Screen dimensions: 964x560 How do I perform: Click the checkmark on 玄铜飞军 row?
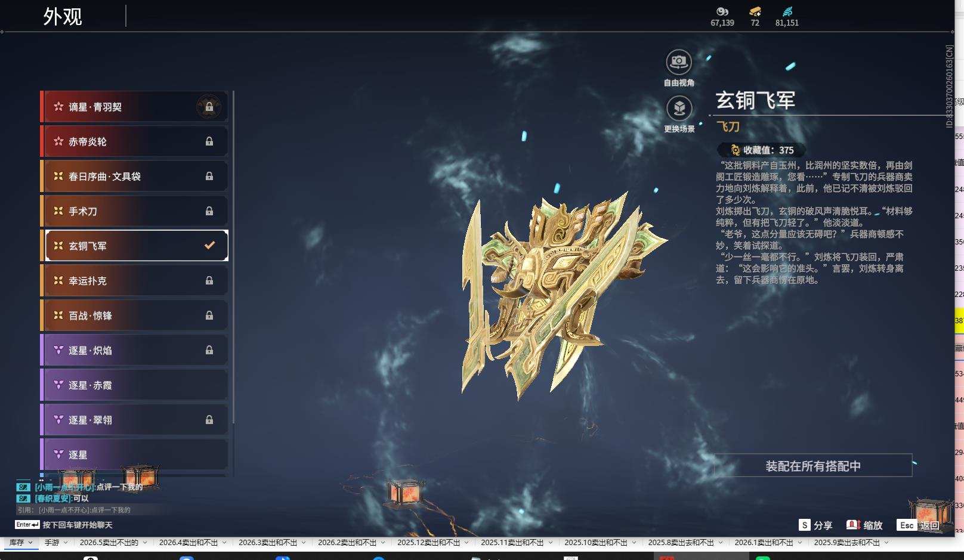(x=209, y=245)
